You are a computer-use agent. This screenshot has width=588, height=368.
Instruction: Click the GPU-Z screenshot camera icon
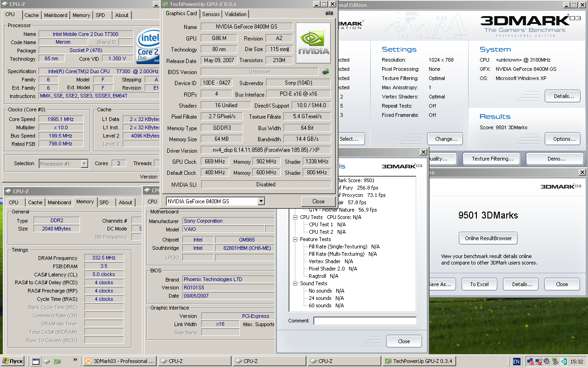(329, 13)
